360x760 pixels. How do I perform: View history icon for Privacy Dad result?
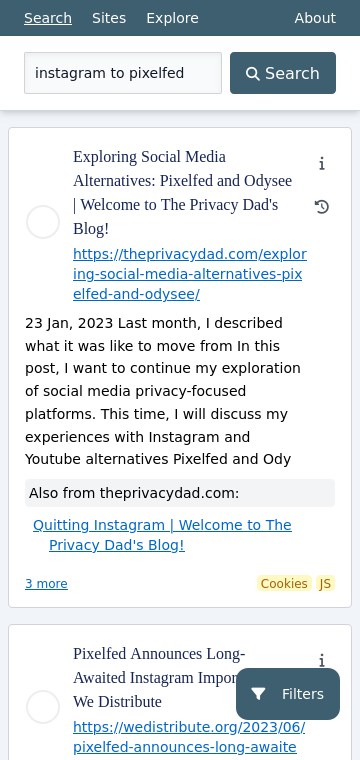322,207
